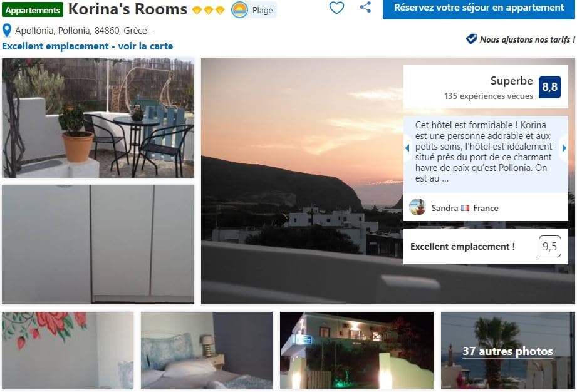Click Sandra's reviewer avatar
577x392 pixels.
point(417,207)
